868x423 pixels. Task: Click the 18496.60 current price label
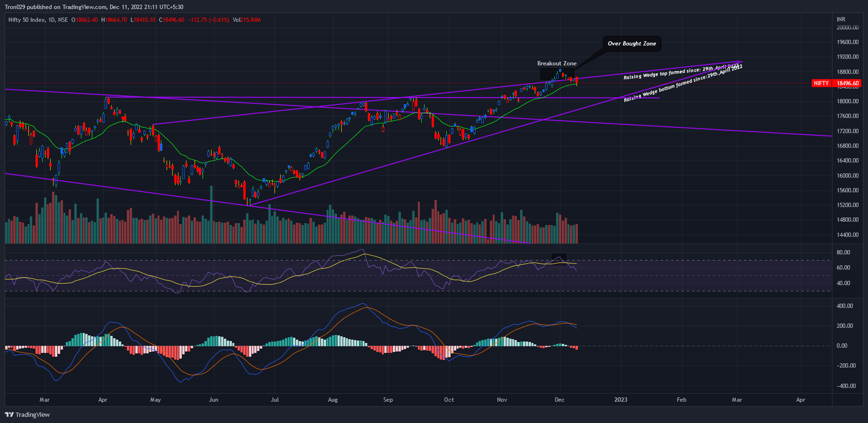pos(848,83)
